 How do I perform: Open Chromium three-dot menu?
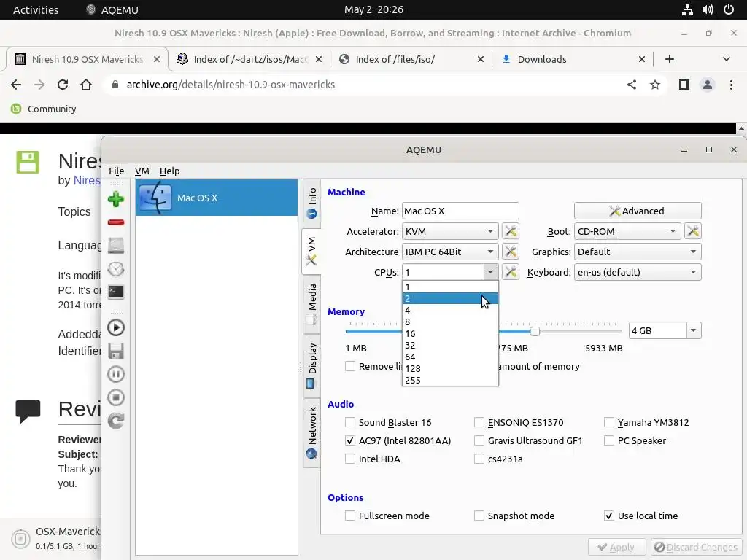tap(731, 85)
